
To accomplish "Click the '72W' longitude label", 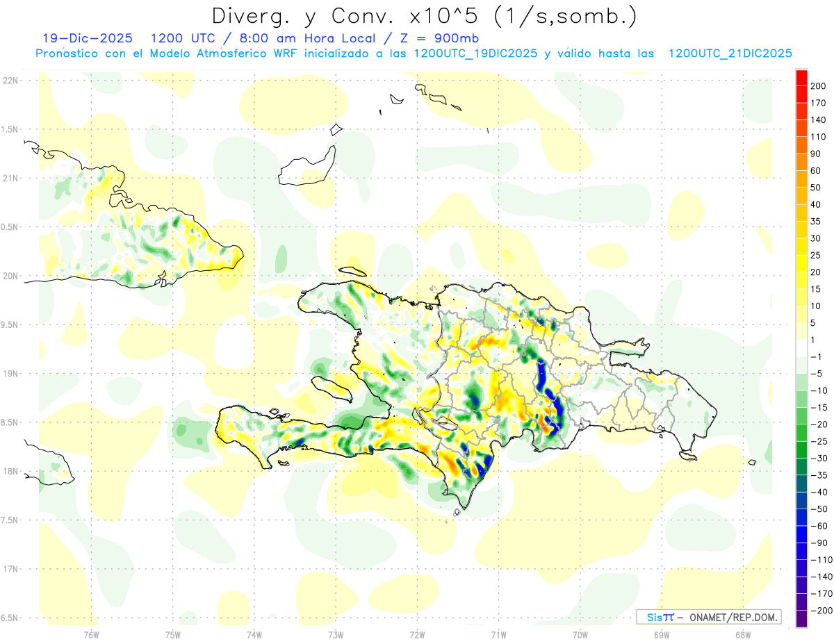I will click(x=417, y=634).
